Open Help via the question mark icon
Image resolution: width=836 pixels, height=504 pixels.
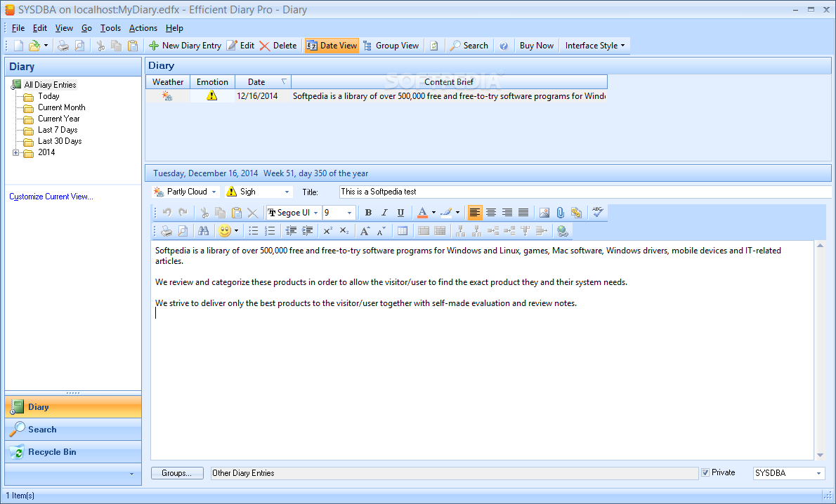point(504,46)
